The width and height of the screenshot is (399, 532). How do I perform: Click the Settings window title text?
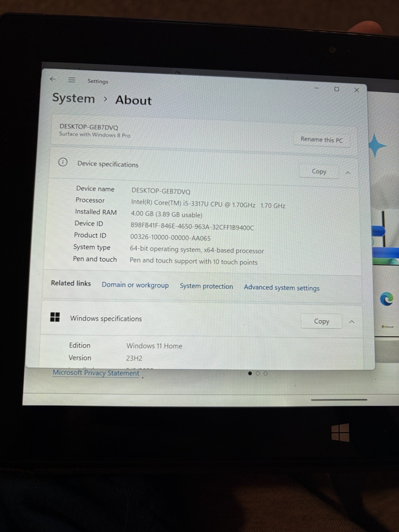coord(98,81)
